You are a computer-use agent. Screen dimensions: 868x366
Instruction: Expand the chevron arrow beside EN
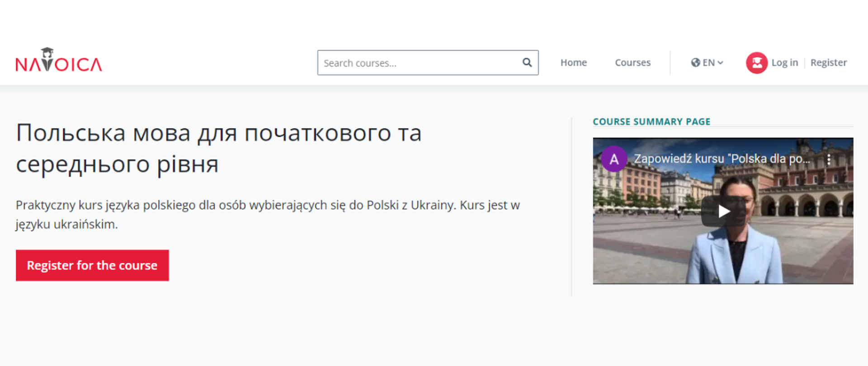tap(721, 63)
